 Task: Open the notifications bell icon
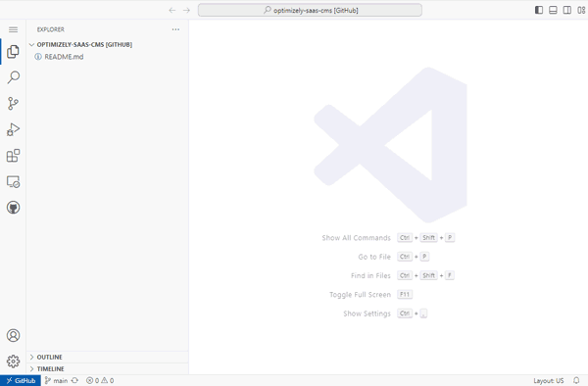pyautogui.click(x=576, y=381)
